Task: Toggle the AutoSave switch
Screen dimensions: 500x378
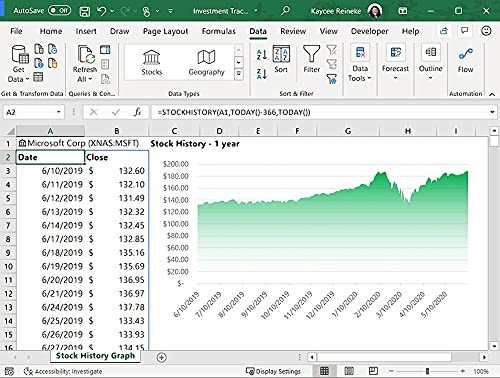Action: pos(60,11)
